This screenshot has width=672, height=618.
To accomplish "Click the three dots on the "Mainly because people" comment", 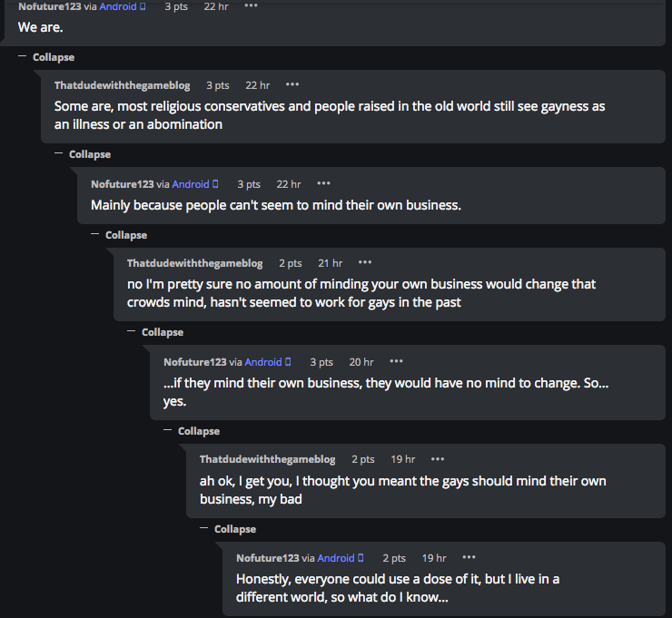I will 323,184.
